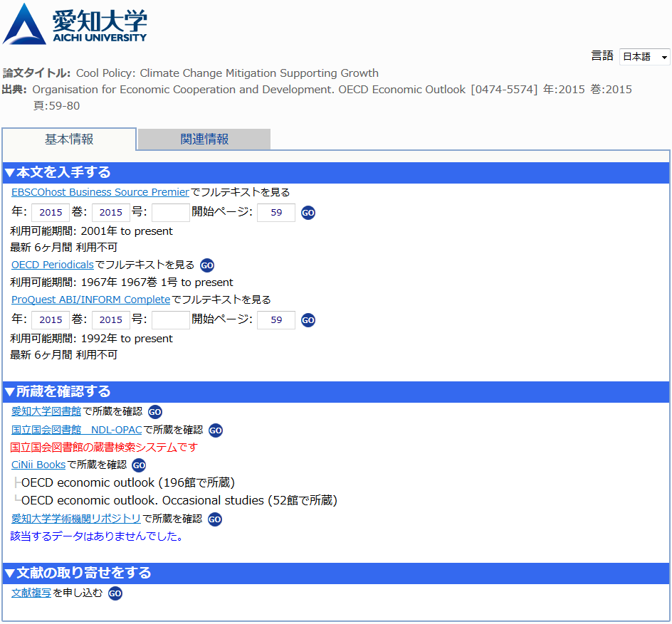Viewport: 672px width, 624px height.
Task: Open ProQuest ABI/INFORM Complete link
Action: (x=91, y=300)
